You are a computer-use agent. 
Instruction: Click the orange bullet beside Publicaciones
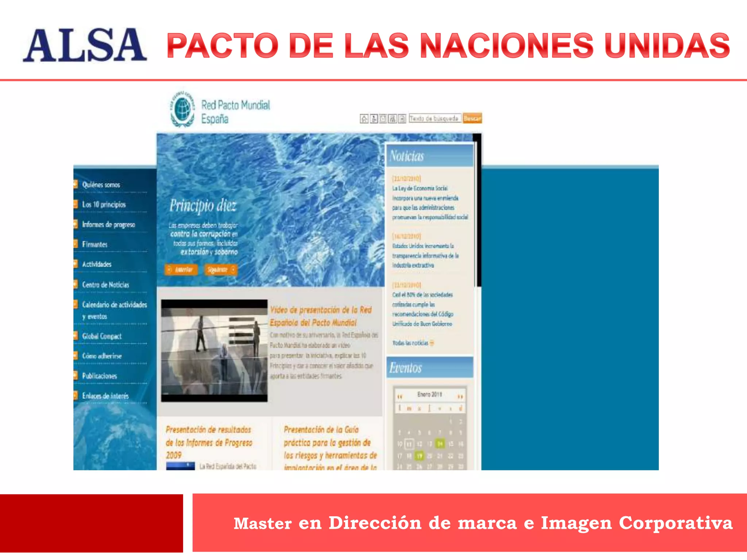click(x=76, y=375)
